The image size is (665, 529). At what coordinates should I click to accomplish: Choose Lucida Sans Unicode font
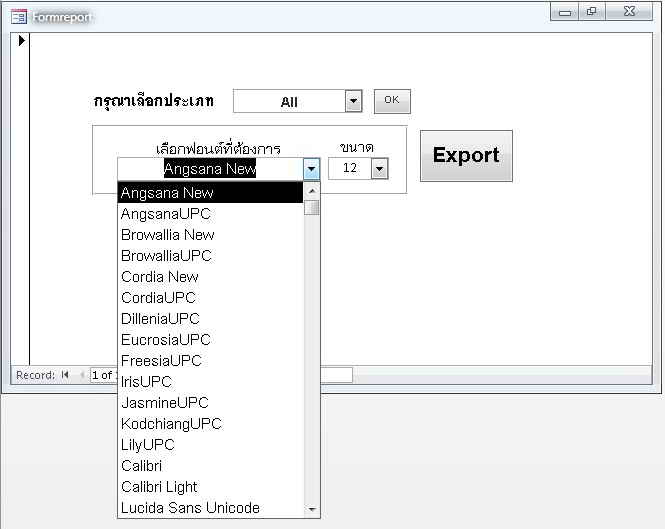pos(210,508)
